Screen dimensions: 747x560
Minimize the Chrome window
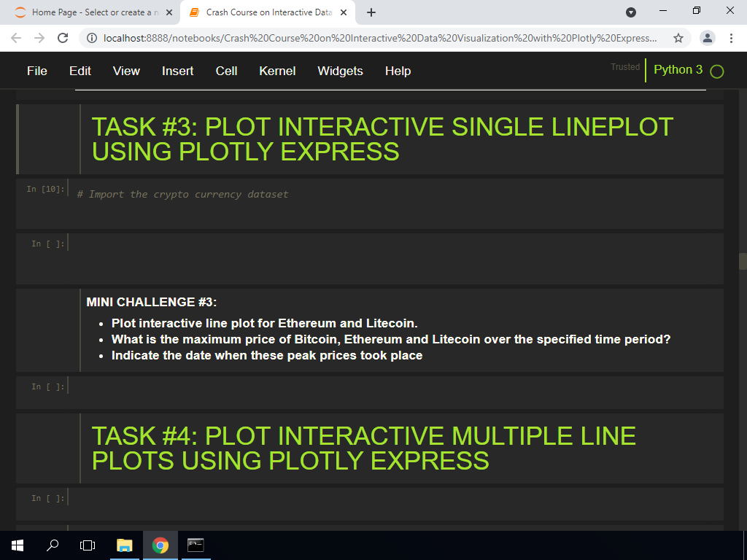tap(662, 10)
